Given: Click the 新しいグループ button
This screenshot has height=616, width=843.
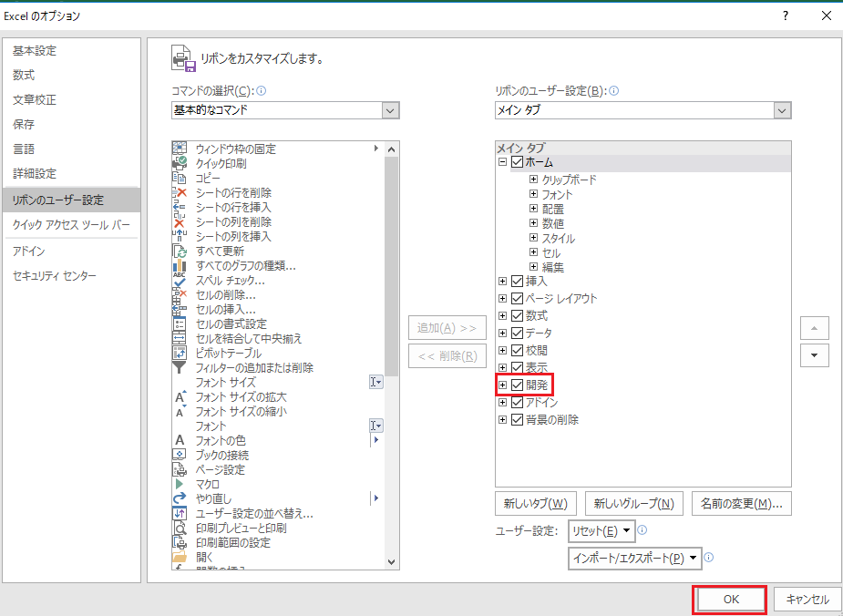Looking at the screenshot, I should coord(634,504).
